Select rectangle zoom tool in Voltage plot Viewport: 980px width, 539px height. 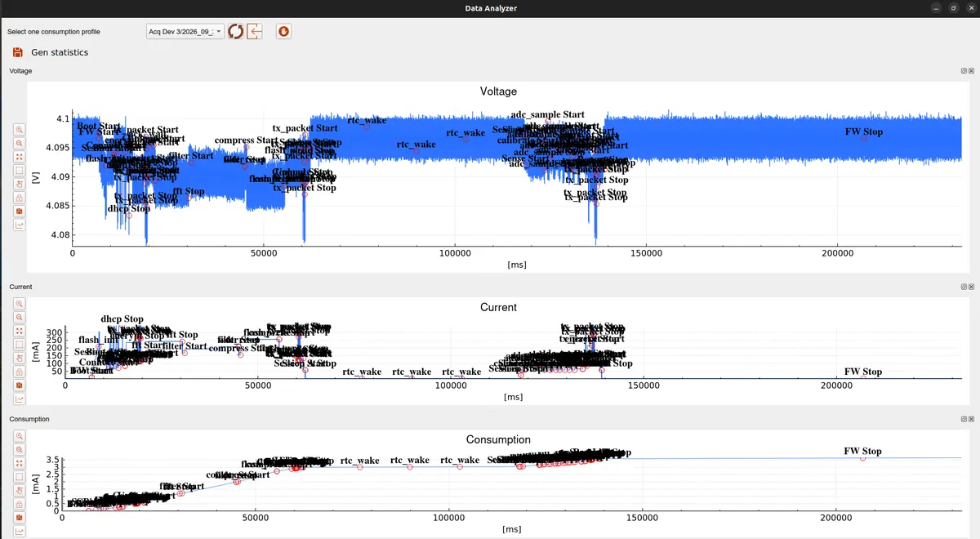coord(20,171)
